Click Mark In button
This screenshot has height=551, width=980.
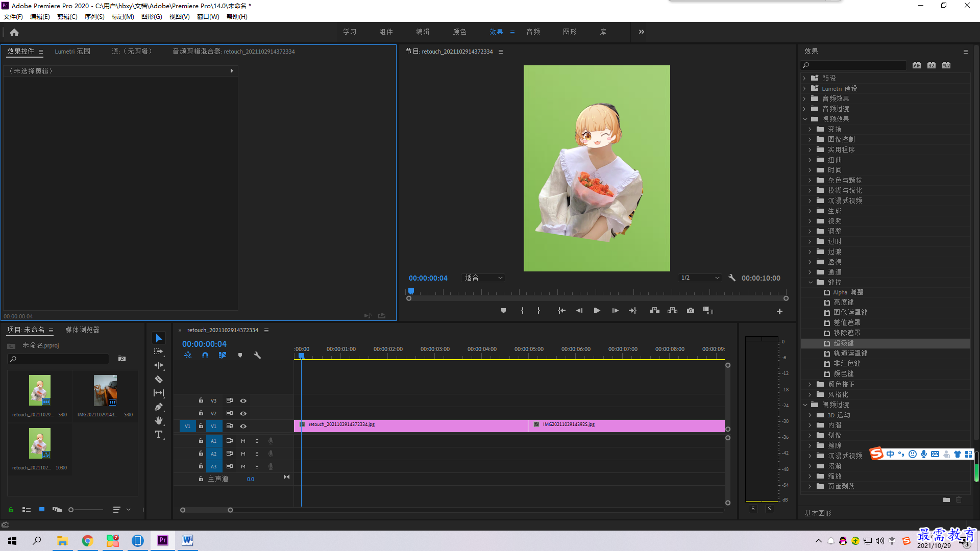tap(522, 311)
